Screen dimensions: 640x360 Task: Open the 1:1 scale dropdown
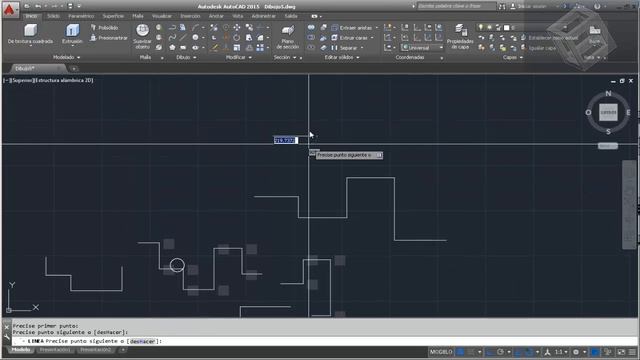tap(561, 352)
